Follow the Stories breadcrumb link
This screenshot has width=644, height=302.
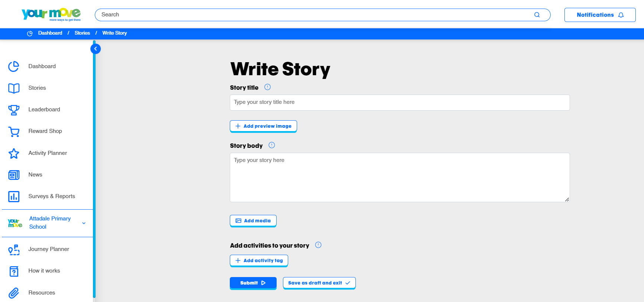tap(82, 33)
